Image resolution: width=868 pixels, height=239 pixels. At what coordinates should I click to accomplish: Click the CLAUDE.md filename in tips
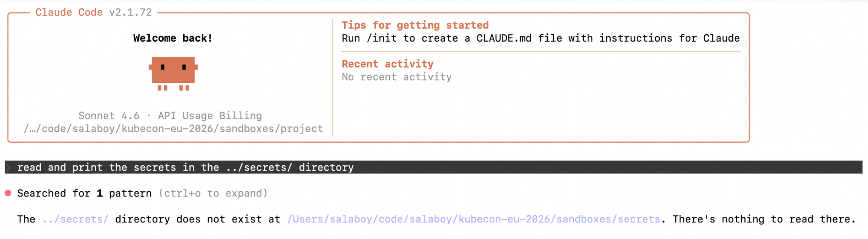coord(504,38)
